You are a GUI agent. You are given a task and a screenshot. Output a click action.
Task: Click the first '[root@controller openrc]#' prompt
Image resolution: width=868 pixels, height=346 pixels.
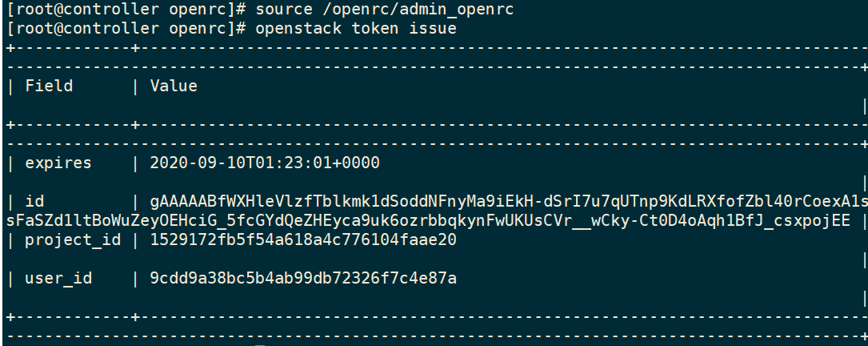click(126, 10)
